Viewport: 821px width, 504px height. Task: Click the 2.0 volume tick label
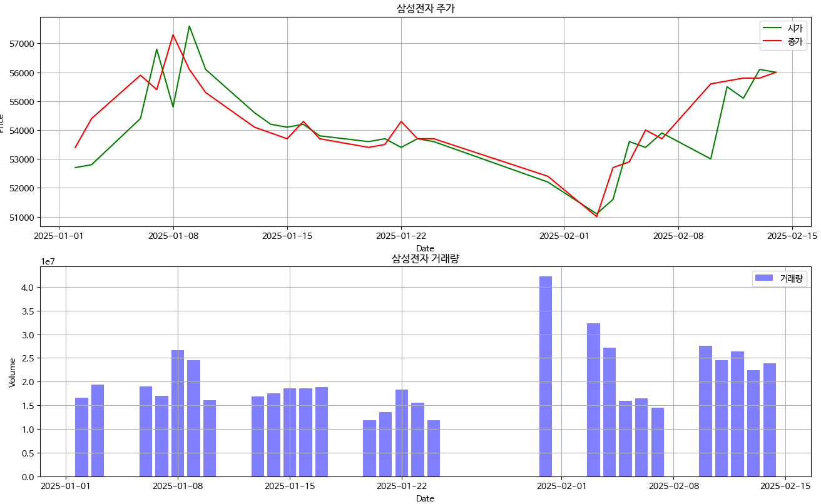29,382
